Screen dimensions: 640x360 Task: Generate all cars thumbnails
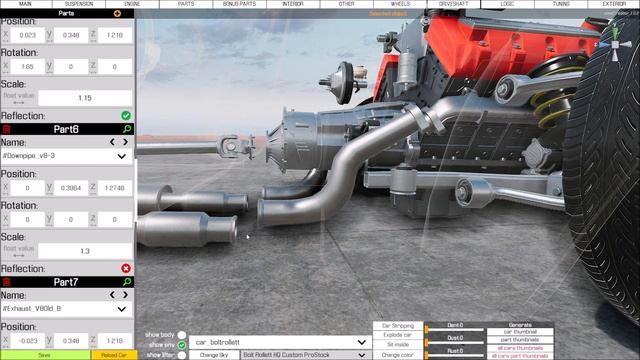(520, 348)
